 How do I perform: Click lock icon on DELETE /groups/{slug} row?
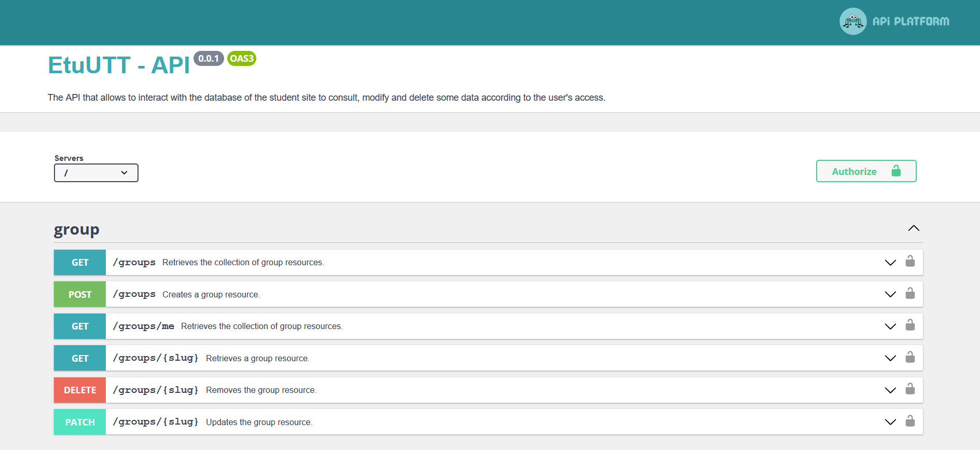tap(910, 389)
